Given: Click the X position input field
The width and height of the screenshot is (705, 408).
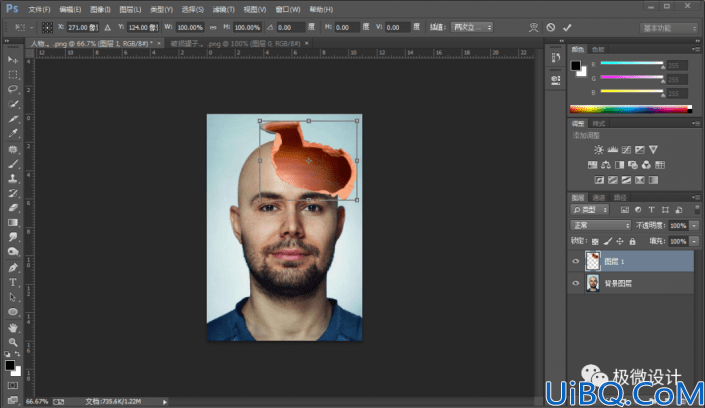Looking at the screenshot, I should [x=83, y=27].
